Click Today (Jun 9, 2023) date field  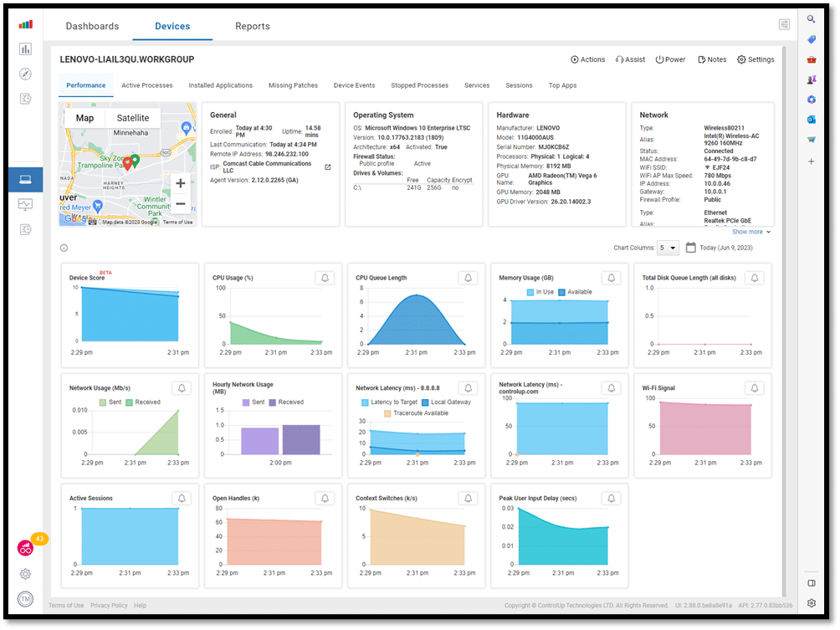(x=726, y=248)
